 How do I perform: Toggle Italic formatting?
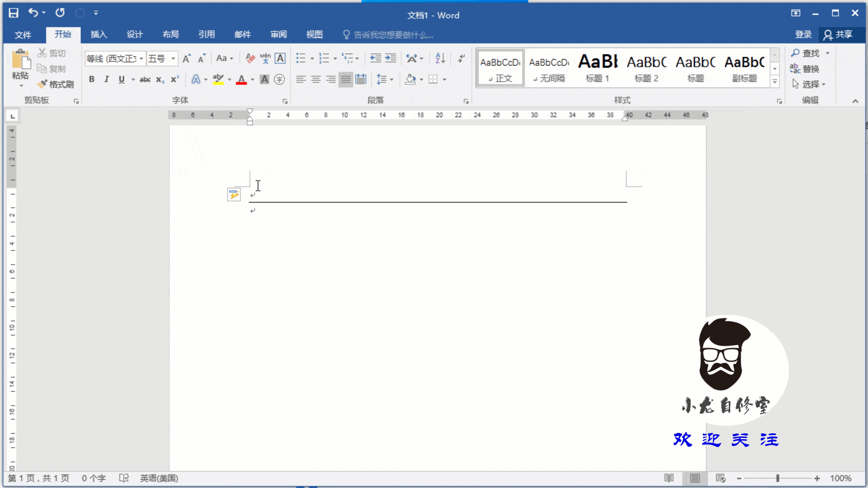(x=107, y=80)
